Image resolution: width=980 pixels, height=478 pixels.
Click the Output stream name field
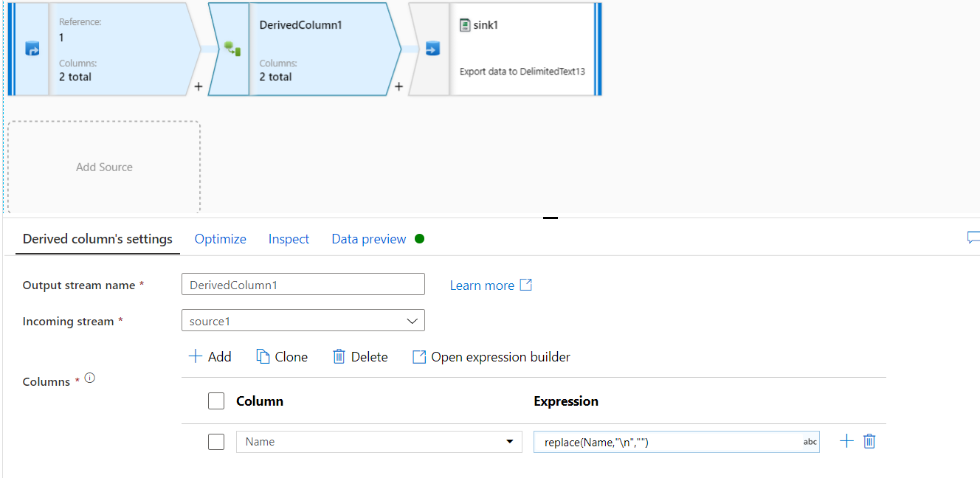point(303,285)
